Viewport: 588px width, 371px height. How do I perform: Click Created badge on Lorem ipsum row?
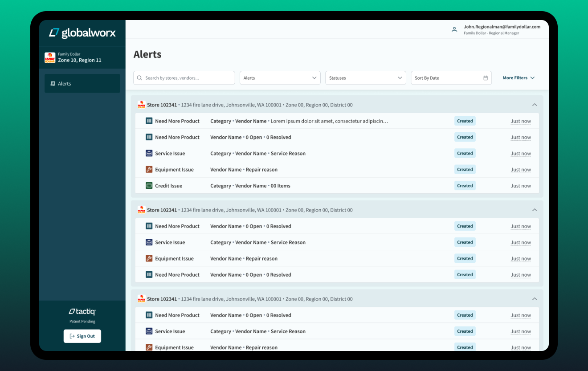click(465, 121)
